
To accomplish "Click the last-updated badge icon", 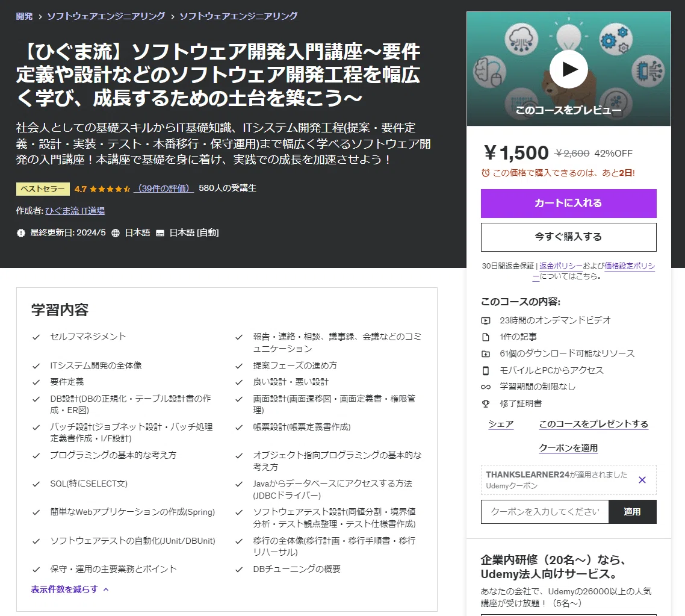I will pyautogui.click(x=20, y=233).
